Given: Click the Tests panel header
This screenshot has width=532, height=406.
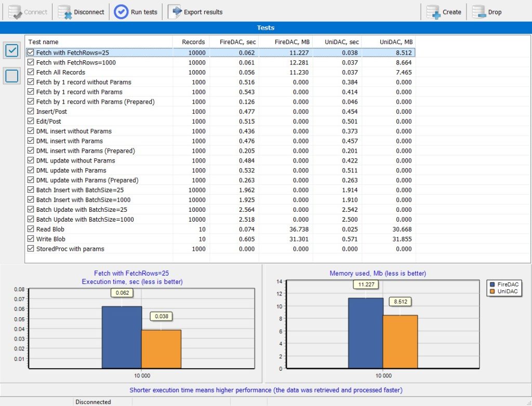Looking at the screenshot, I should [x=266, y=28].
